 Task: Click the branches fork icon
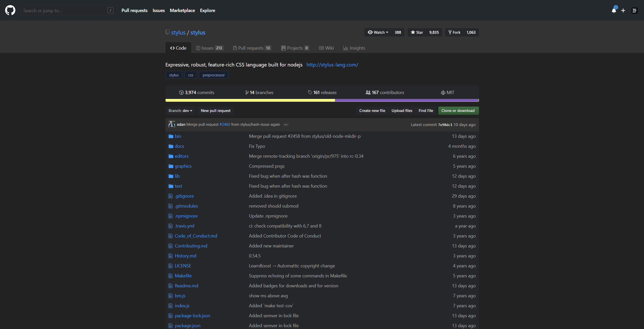247,93
